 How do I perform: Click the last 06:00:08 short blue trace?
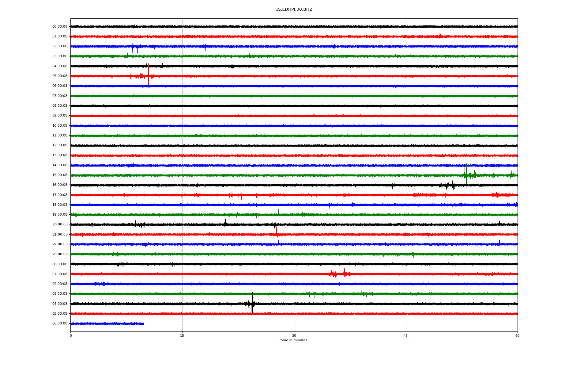107,324
